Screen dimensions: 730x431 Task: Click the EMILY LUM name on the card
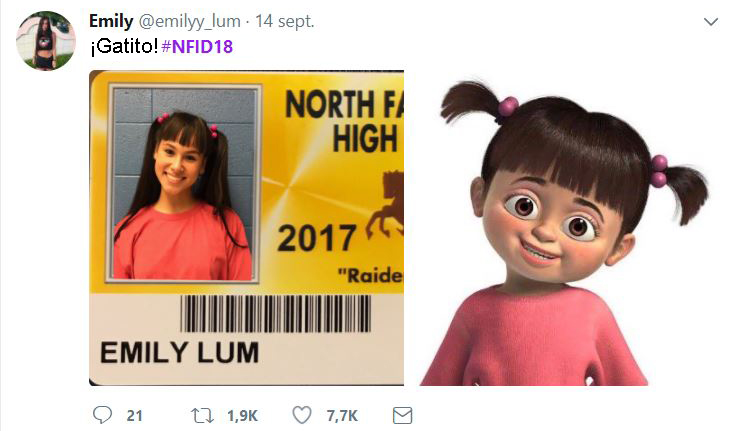(x=179, y=352)
